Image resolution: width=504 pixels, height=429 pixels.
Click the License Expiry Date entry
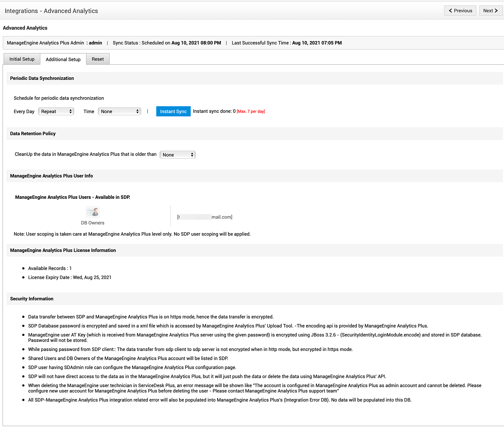click(70, 277)
